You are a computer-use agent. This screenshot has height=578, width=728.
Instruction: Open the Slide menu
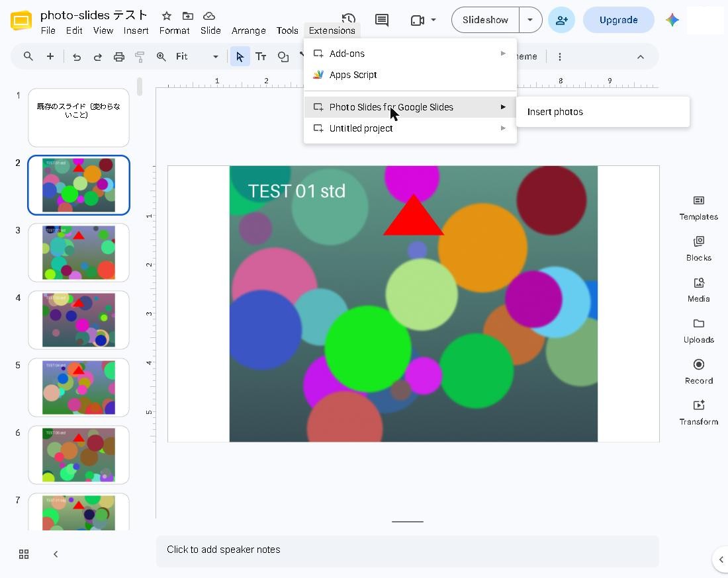tap(210, 30)
